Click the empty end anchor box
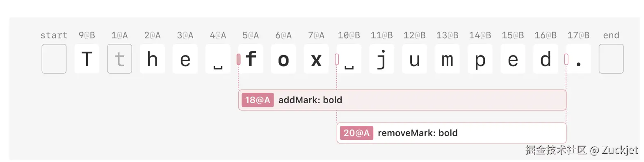Image resolution: width=644 pixels, height=162 pixels. tap(611, 59)
